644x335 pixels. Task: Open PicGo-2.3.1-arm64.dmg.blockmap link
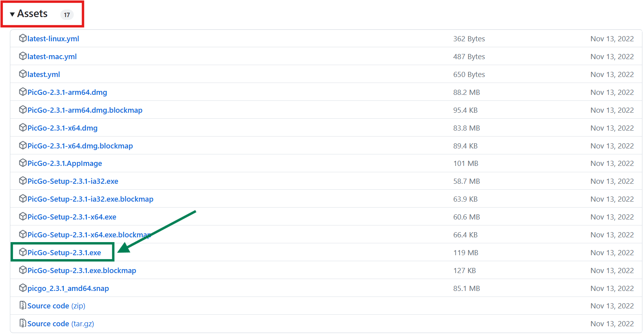click(x=85, y=110)
